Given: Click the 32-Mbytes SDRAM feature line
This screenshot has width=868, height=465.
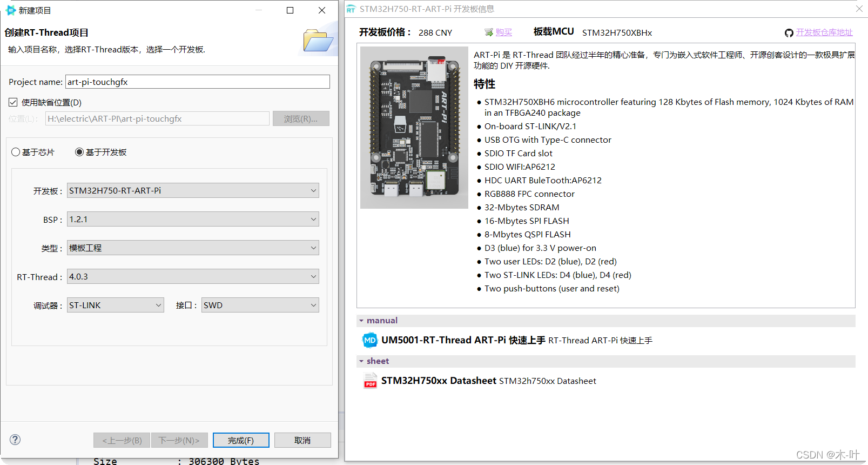Looking at the screenshot, I should coord(522,207).
